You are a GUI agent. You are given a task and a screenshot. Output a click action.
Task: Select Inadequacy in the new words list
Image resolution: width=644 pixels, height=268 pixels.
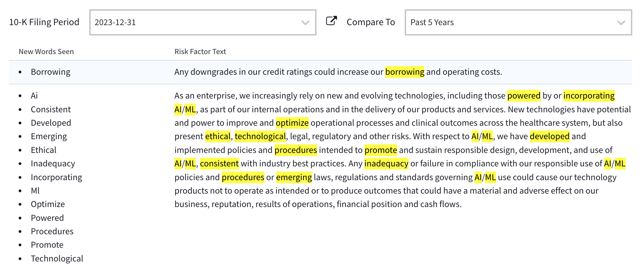(x=53, y=164)
